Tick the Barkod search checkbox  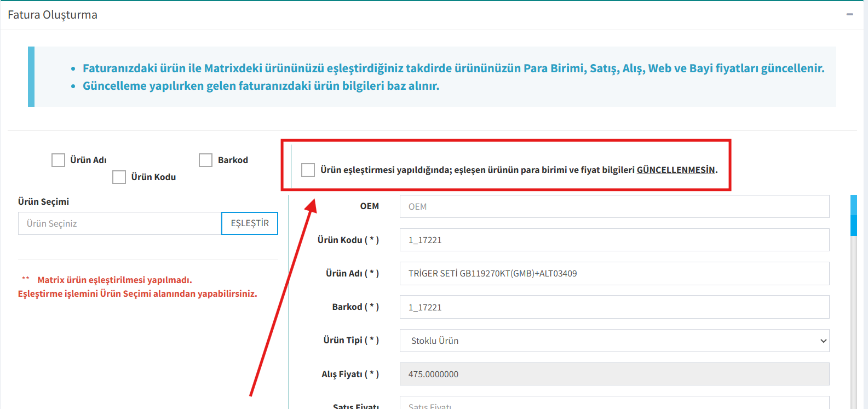205,160
